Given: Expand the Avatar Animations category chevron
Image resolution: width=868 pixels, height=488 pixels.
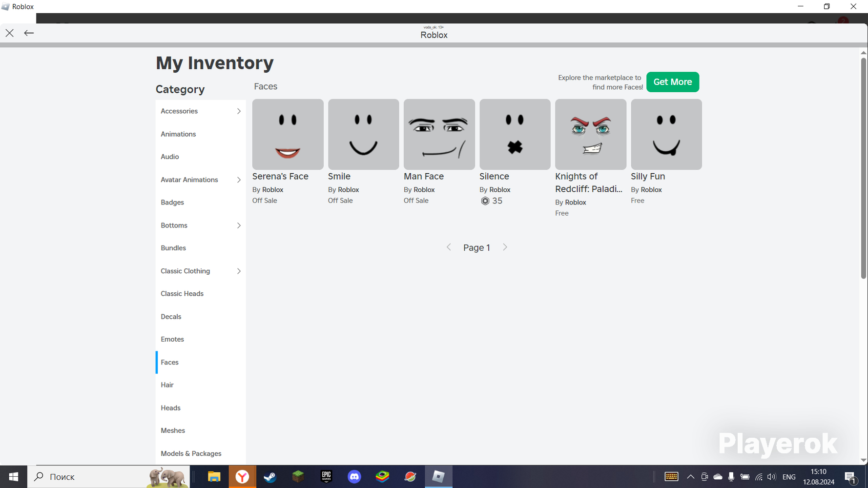Looking at the screenshot, I should pyautogui.click(x=239, y=180).
